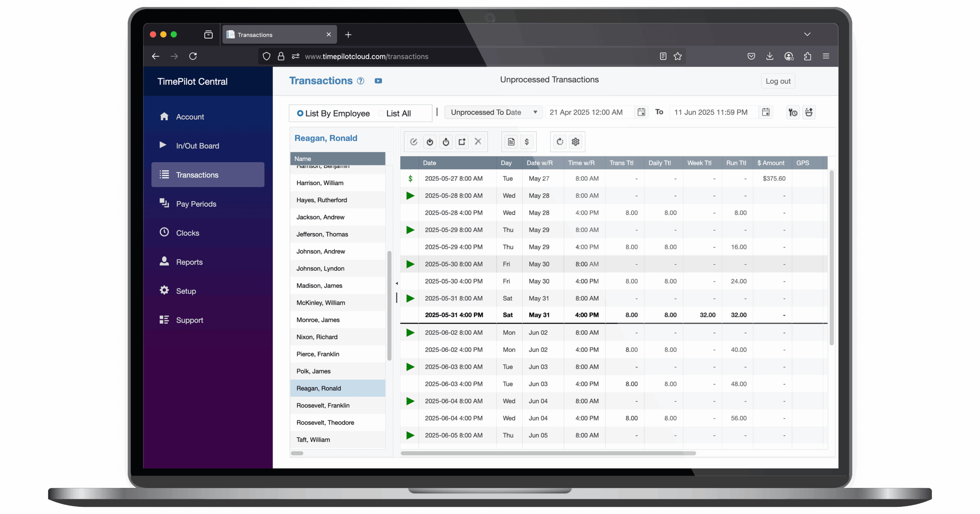Screen dimensions: 980x514
Task: Click the X delete transaction icon
Action: click(x=478, y=141)
